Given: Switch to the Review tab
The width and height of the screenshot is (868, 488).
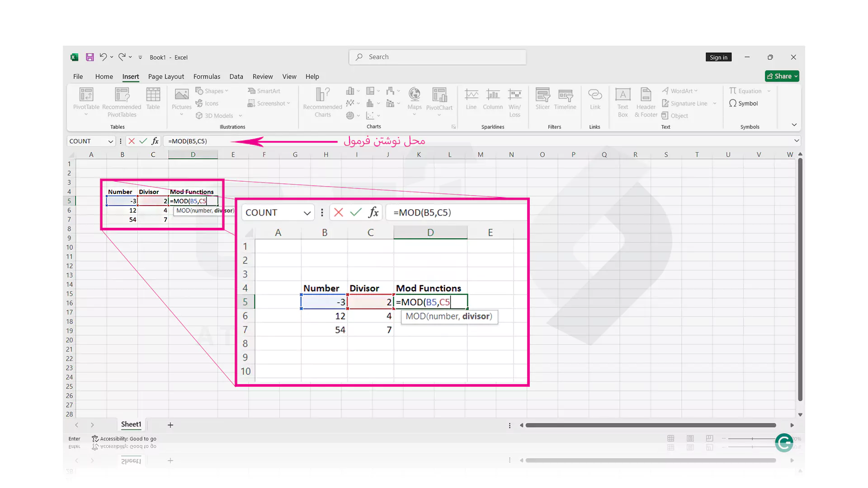Looking at the screenshot, I should point(263,76).
